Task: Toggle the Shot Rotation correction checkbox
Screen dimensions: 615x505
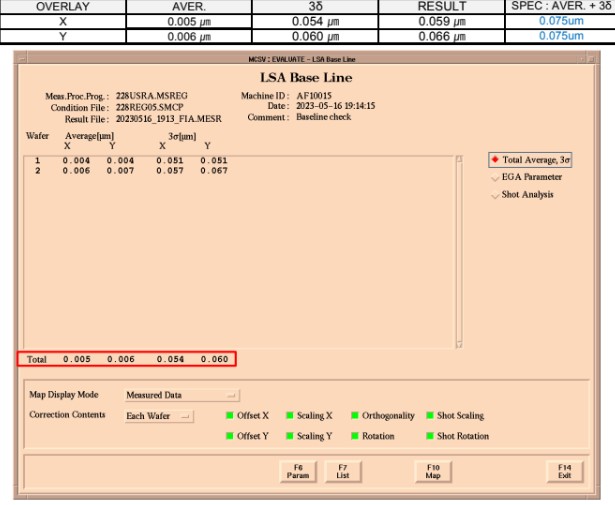Action: (x=429, y=436)
